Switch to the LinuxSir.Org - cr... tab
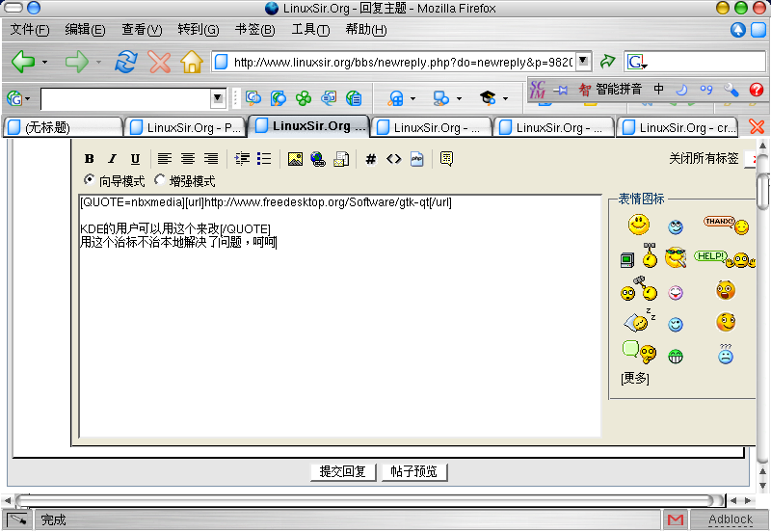The image size is (771, 532). 678,127
